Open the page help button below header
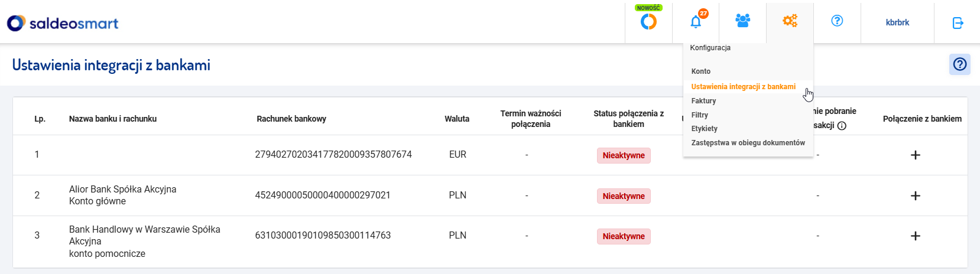This screenshot has height=274, width=980. coord(960,64)
